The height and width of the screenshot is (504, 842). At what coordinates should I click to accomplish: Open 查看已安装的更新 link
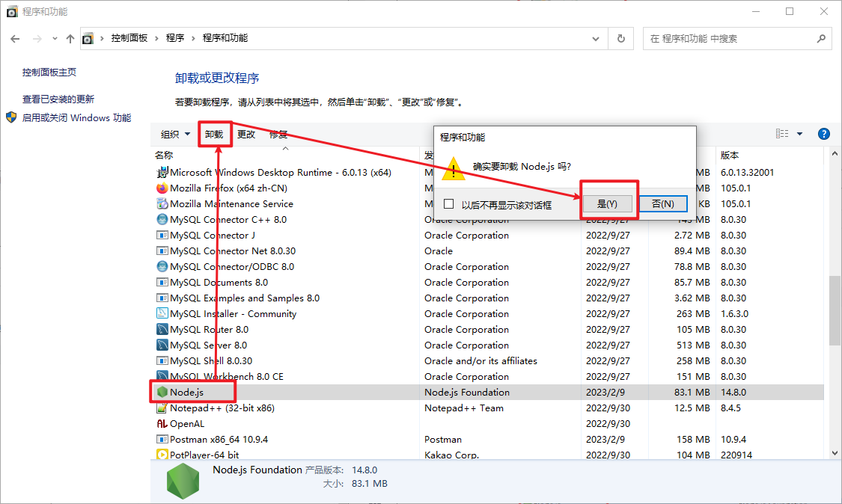coord(58,99)
